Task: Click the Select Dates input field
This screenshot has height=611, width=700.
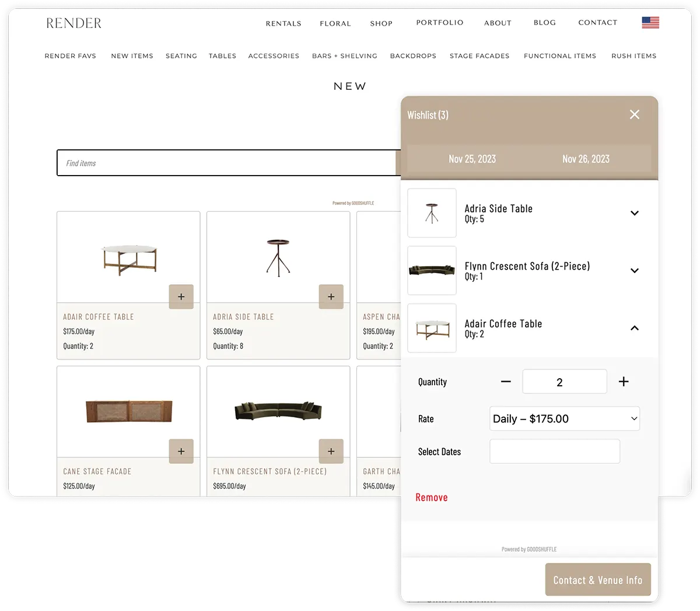Action: pyautogui.click(x=554, y=452)
